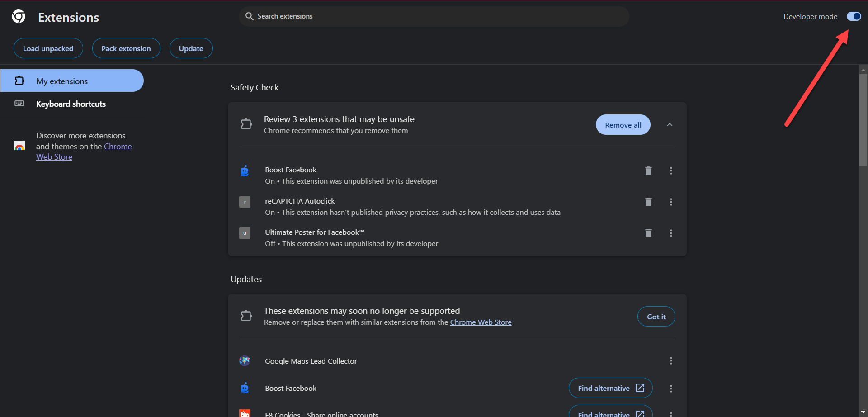This screenshot has width=868, height=417.
Task: Click the Chrome Extensions logo
Action: (18, 16)
